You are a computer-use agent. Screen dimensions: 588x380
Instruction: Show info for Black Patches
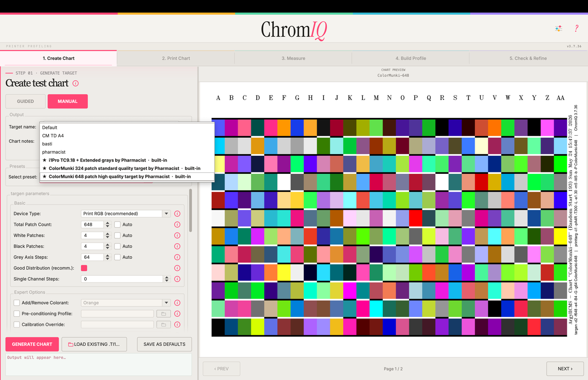click(x=177, y=246)
